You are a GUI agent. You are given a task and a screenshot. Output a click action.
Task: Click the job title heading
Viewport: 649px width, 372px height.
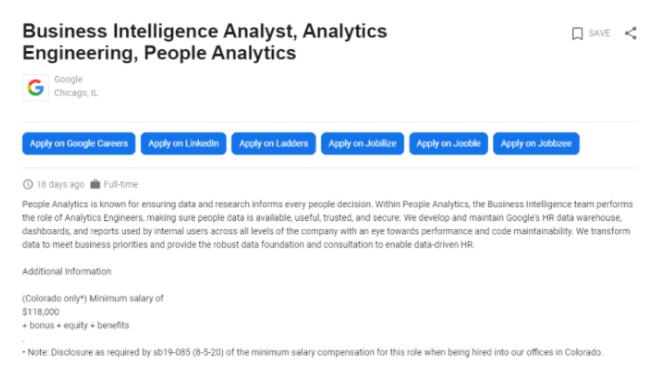pyautogui.click(x=205, y=42)
